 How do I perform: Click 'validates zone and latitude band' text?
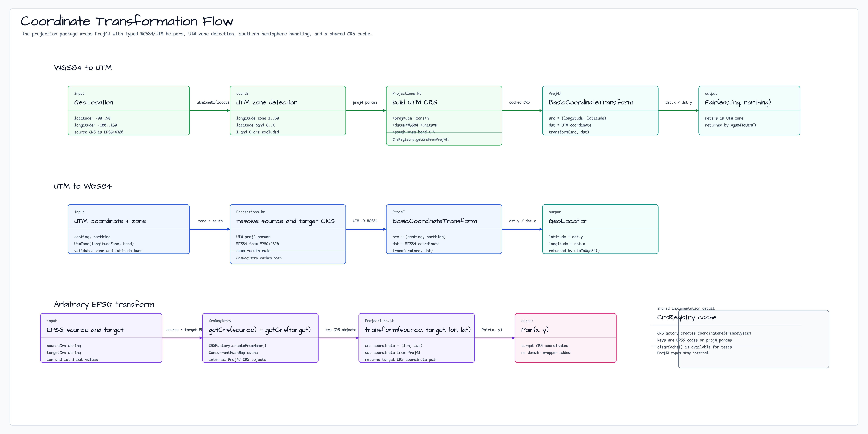coord(108,251)
